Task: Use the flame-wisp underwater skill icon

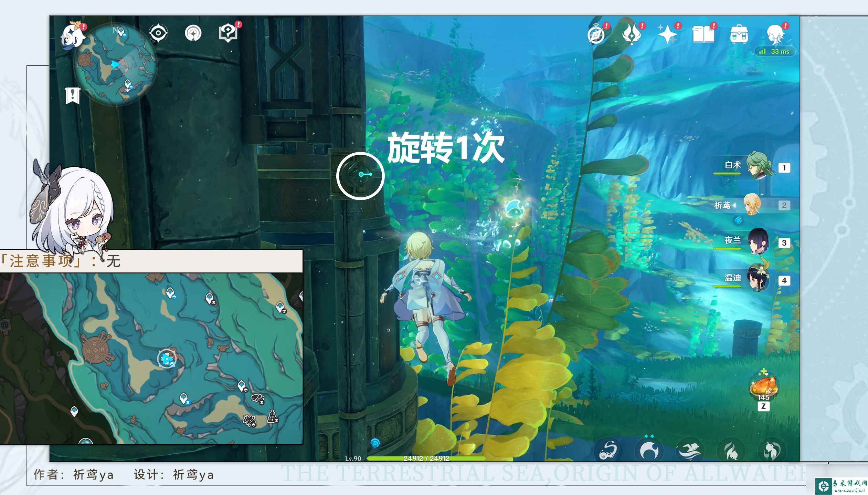Action: pyautogui.click(x=731, y=450)
